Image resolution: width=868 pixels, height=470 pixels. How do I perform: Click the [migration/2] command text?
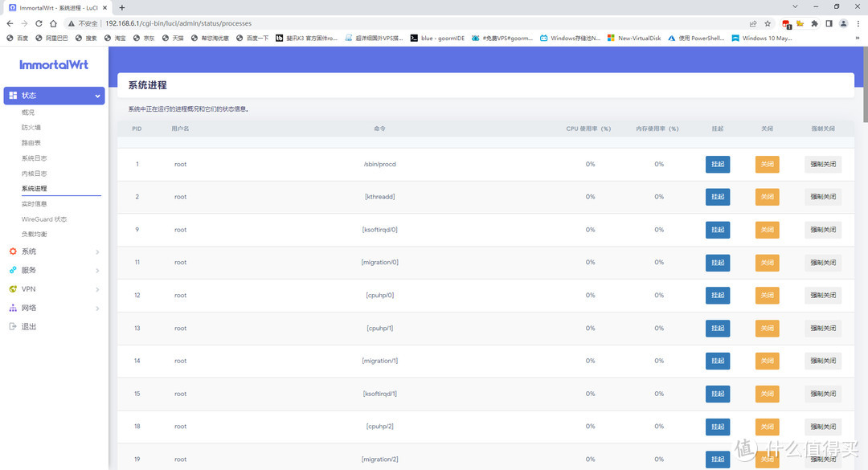click(x=379, y=460)
